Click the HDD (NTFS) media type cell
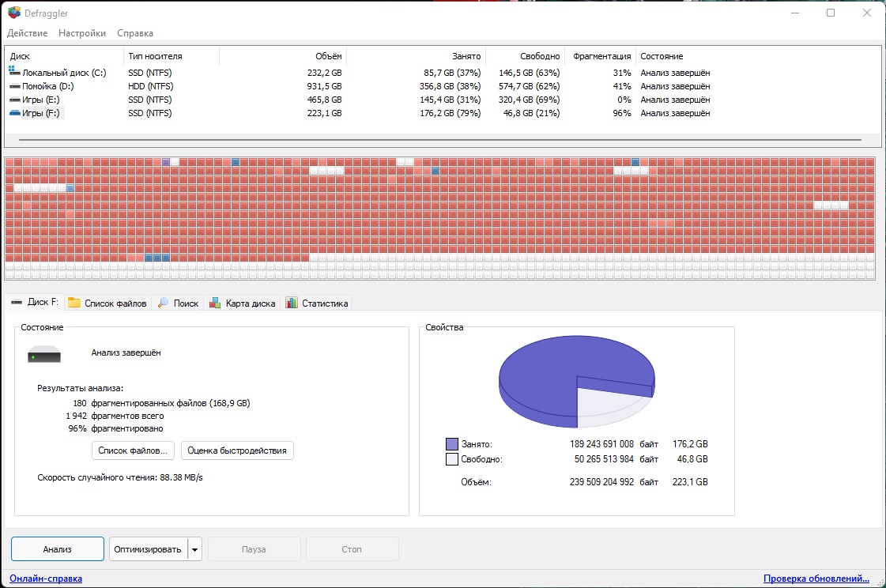Screen dimensions: 886x588 (151, 86)
